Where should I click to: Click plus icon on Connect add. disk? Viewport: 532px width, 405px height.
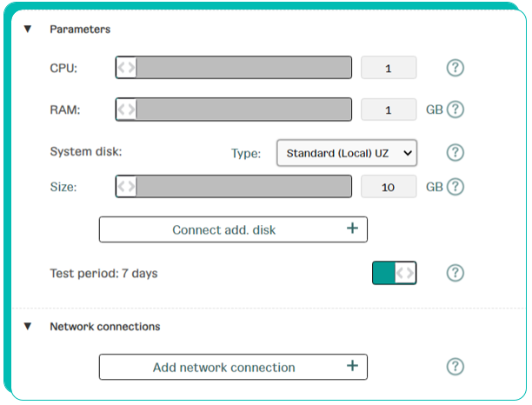pyautogui.click(x=353, y=229)
